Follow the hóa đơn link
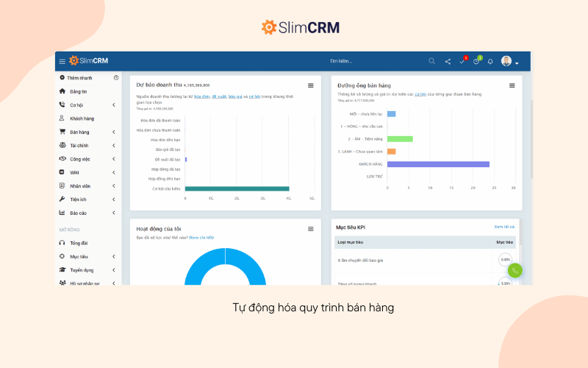This screenshot has height=368, width=588. click(201, 96)
